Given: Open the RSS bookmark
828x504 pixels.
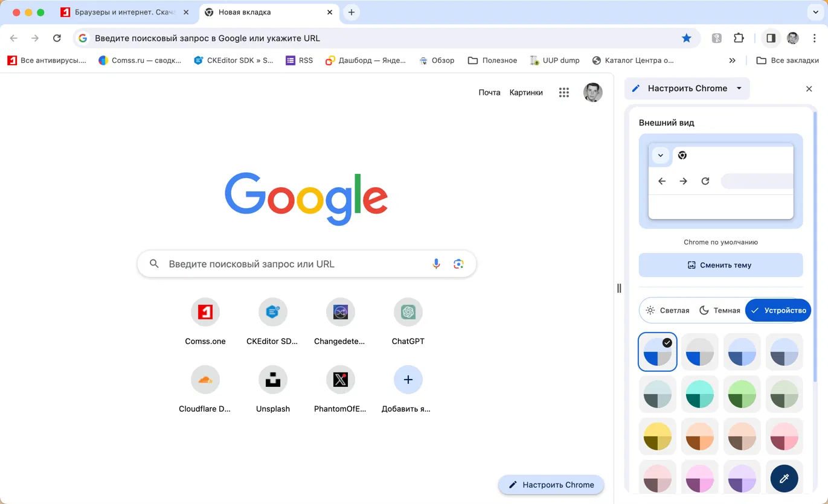Looking at the screenshot, I should coord(300,60).
